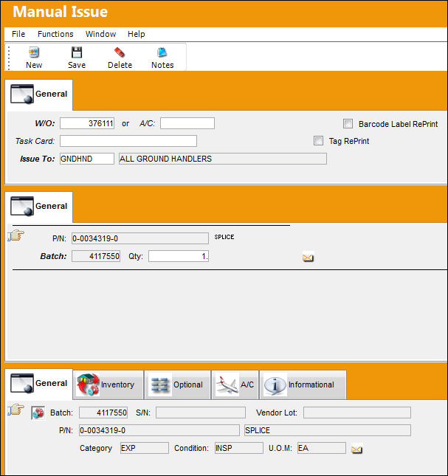
Task: Click the middle-section P/N field 0-0034319-0
Action: tap(140, 238)
